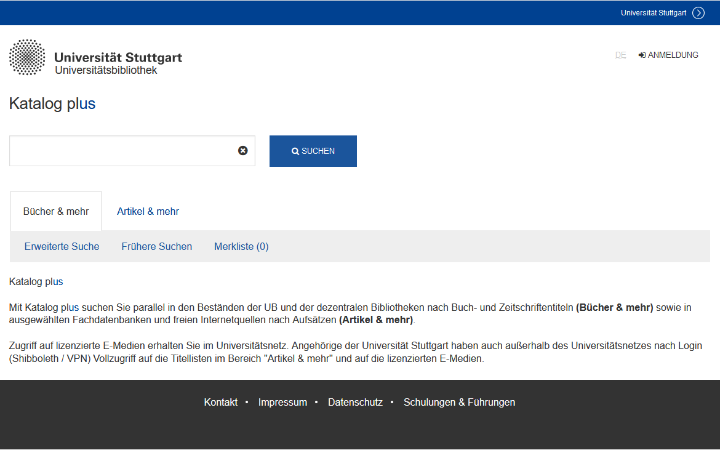
Task: Open the Datenschutz footer link
Action: tap(355, 402)
